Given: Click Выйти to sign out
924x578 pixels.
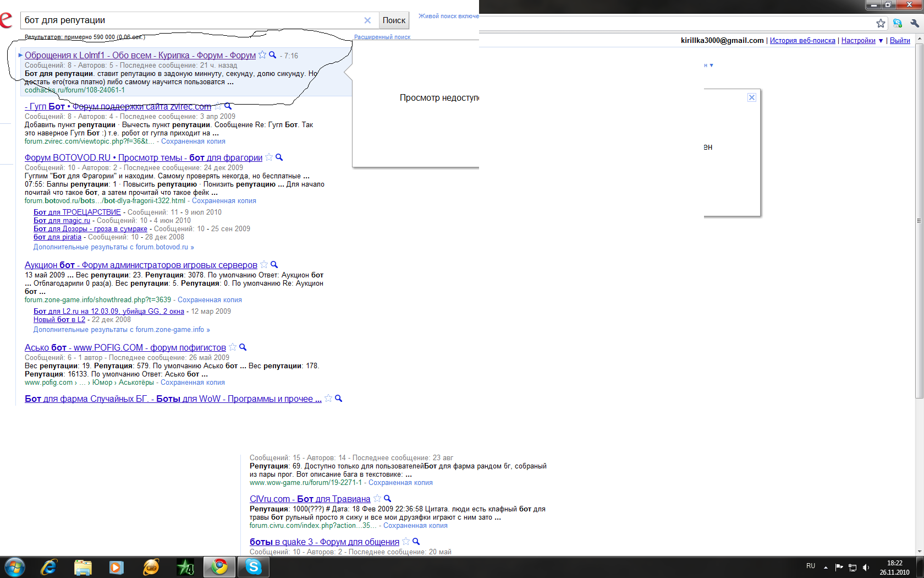Looking at the screenshot, I should [900, 40].
